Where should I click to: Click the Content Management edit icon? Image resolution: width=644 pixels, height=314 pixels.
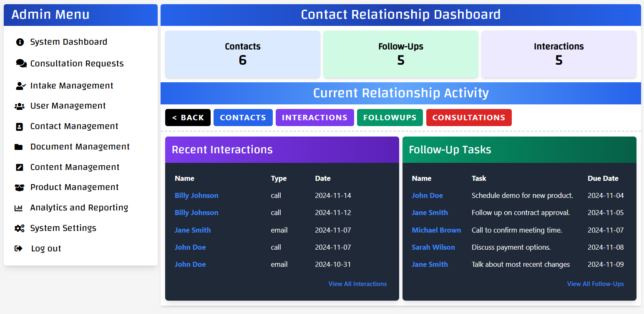point(19,167)
